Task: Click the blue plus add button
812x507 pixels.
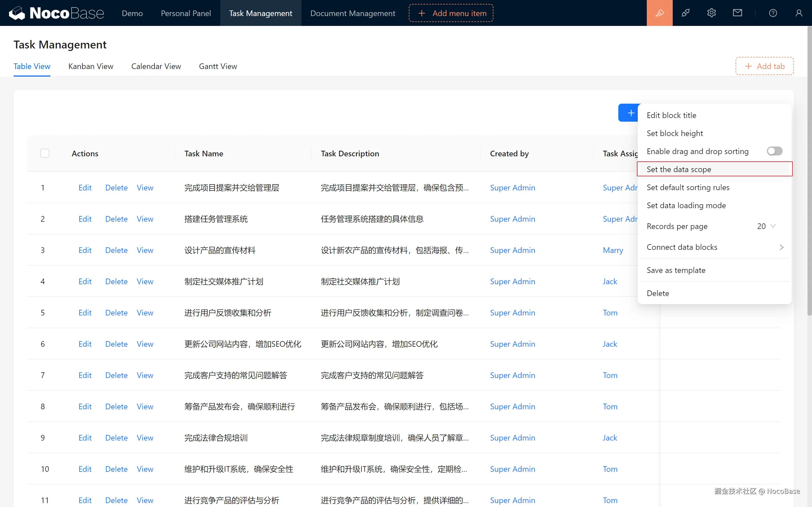Action: tap(630, 113)
